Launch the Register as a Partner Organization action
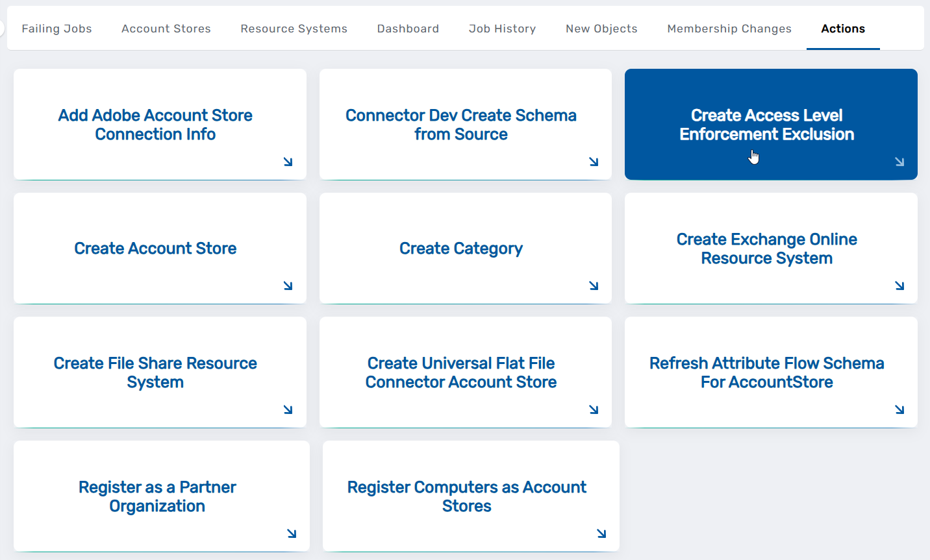 point(157,496)
